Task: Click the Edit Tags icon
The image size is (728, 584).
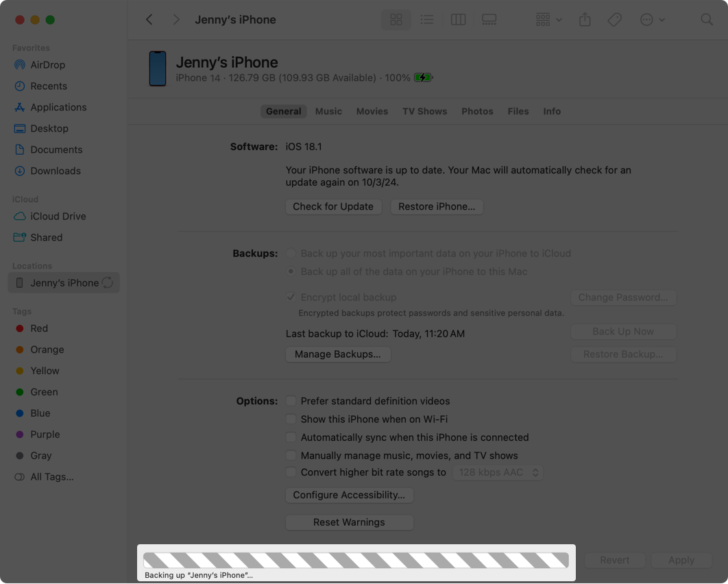Action: (x=615, y=20)
